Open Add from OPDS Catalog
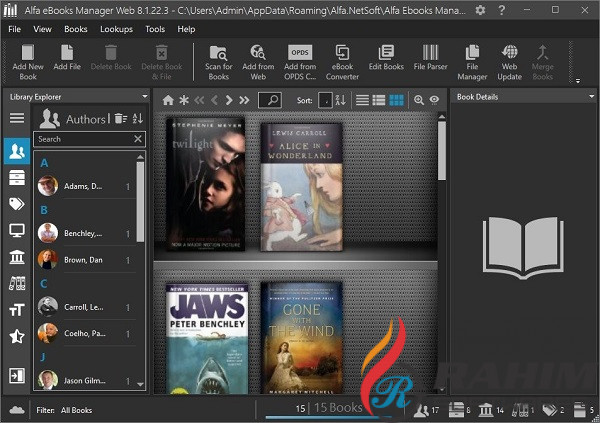Viewport: 600px width, 423px height. point(300,62)
